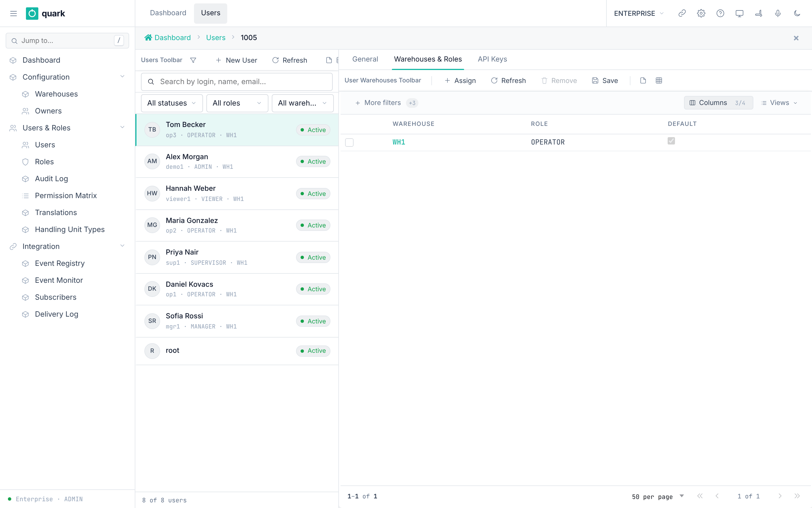
Task: Go to last page of warehouses table
Action: pyautogui.click(x=797, y=496)
